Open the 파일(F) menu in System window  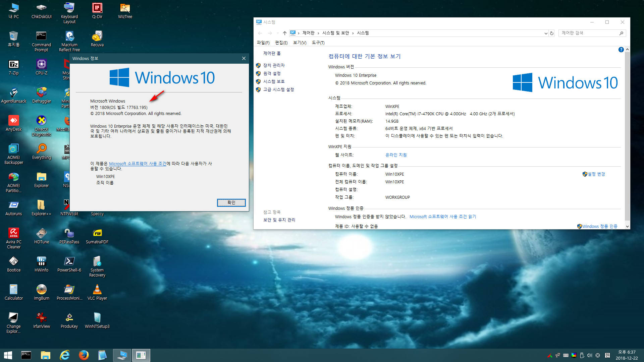point(263,43)
